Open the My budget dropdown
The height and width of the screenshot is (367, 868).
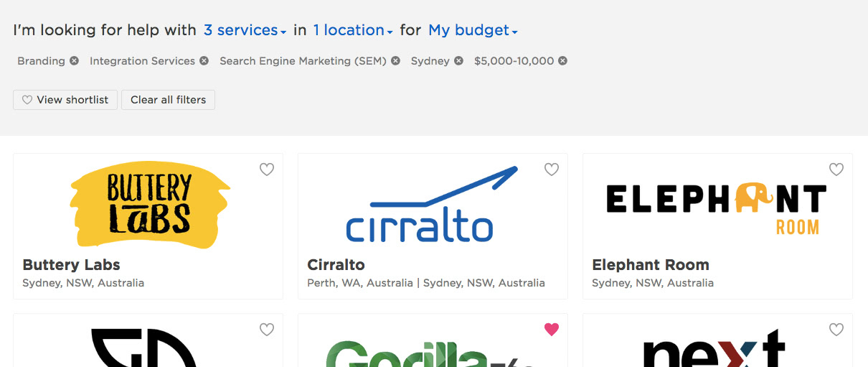[473, 30]
